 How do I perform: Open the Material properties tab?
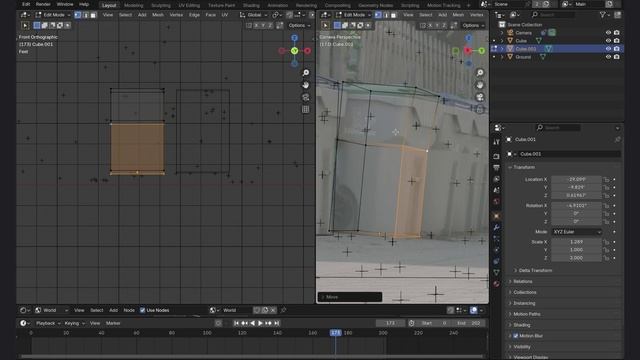[496, 283]
